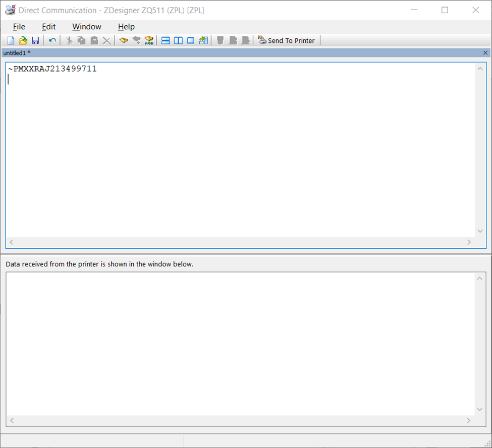The image size is (492, 448).
Task: Tile windows horizontally using the toolbar icon
Action: (166, 40)
